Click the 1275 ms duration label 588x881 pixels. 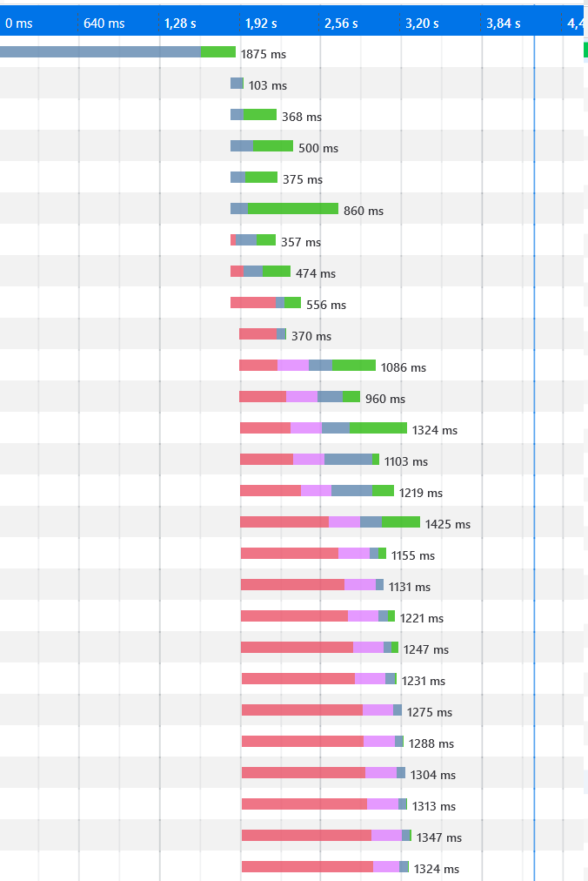[429, 712]
